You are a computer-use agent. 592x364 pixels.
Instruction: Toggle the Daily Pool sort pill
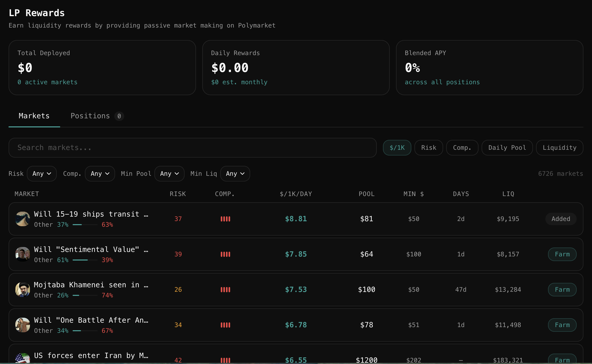coord(507,148)
